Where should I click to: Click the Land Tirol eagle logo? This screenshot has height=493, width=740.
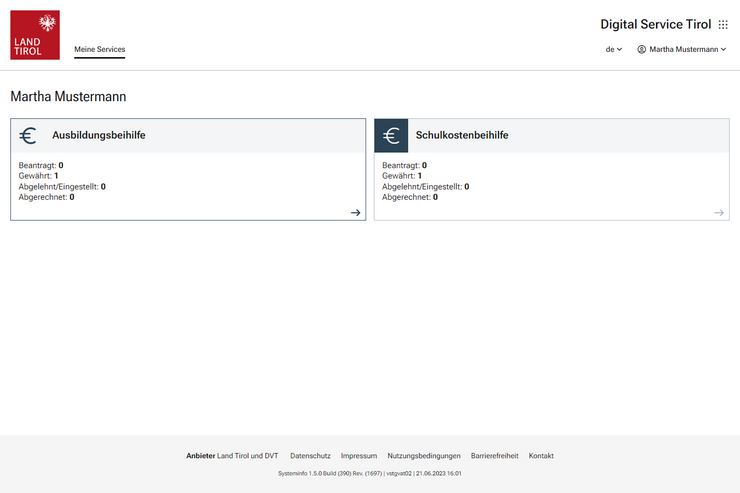tap(35, 35)
